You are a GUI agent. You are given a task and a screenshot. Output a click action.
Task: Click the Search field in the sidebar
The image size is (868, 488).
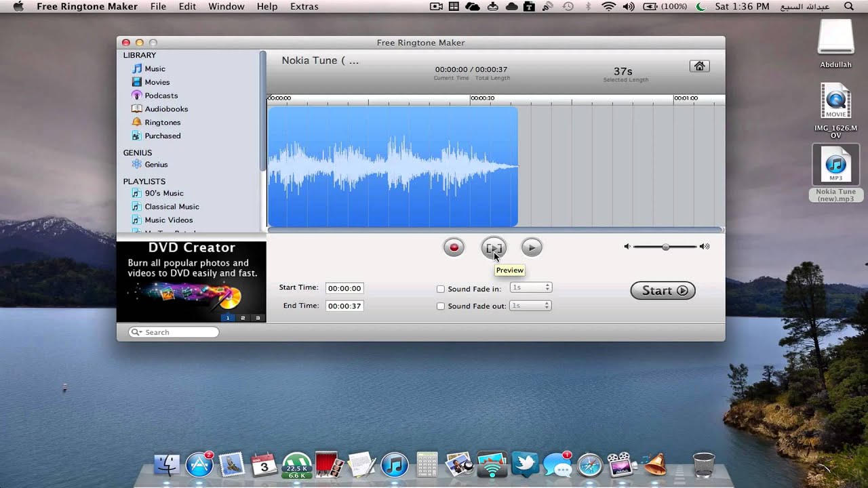click(x=174, y=332)
